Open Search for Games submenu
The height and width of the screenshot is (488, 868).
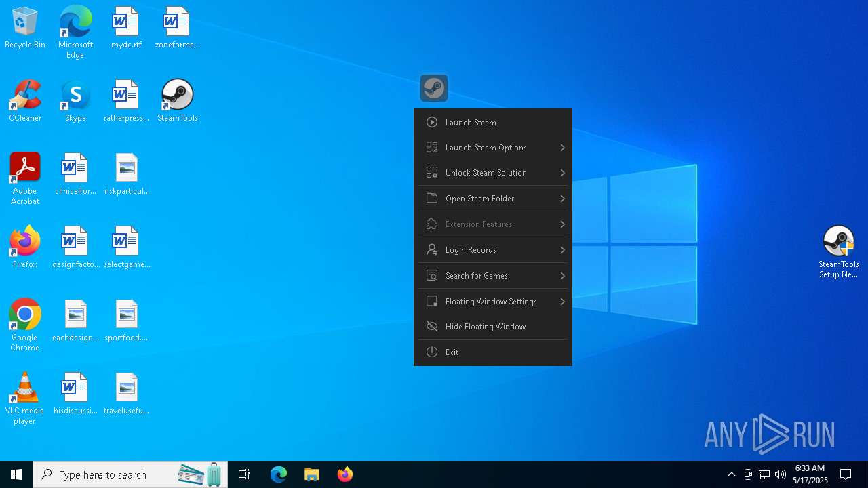click(493, 276)
